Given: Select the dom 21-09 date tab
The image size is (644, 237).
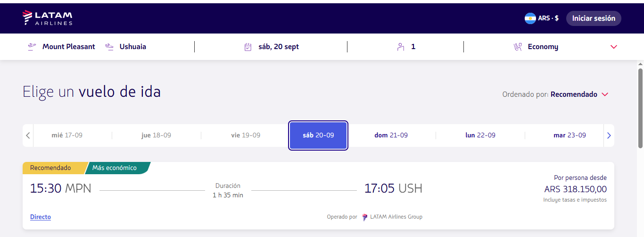Looking at the screenshot, I should click(391, 135).
